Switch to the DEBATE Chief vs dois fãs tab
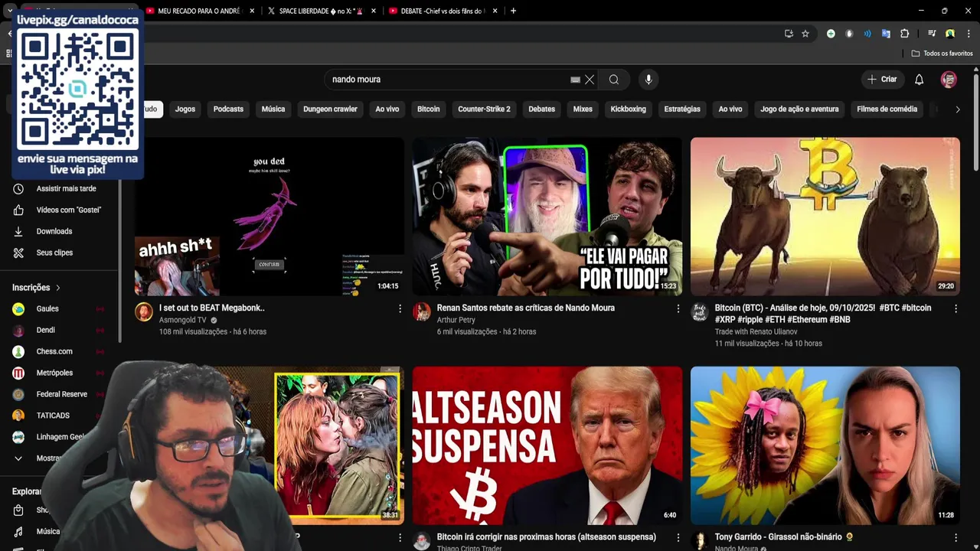Image resolution: width=980 pixels, height=551 pixels. pyautogui.click(x=444, y=11)
